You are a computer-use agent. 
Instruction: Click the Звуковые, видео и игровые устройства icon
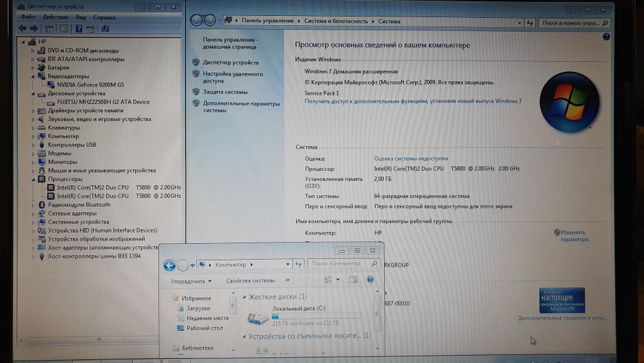tap(41, 119)
